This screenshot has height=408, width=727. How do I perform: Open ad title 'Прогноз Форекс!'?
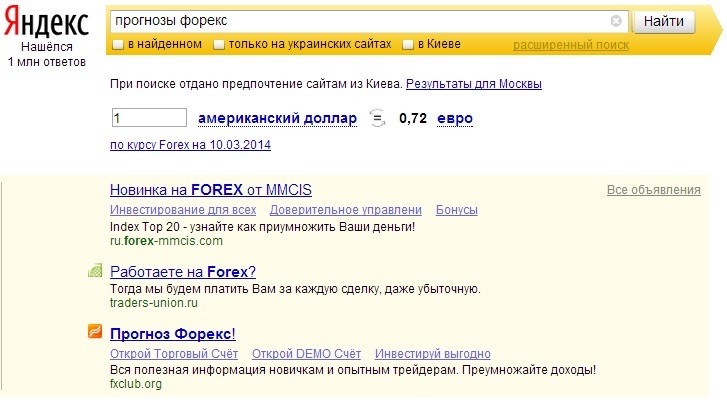point(172,334)
